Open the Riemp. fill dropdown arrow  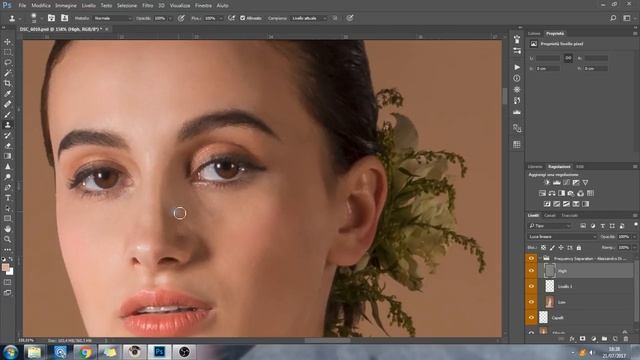click(x=634, y=247)
